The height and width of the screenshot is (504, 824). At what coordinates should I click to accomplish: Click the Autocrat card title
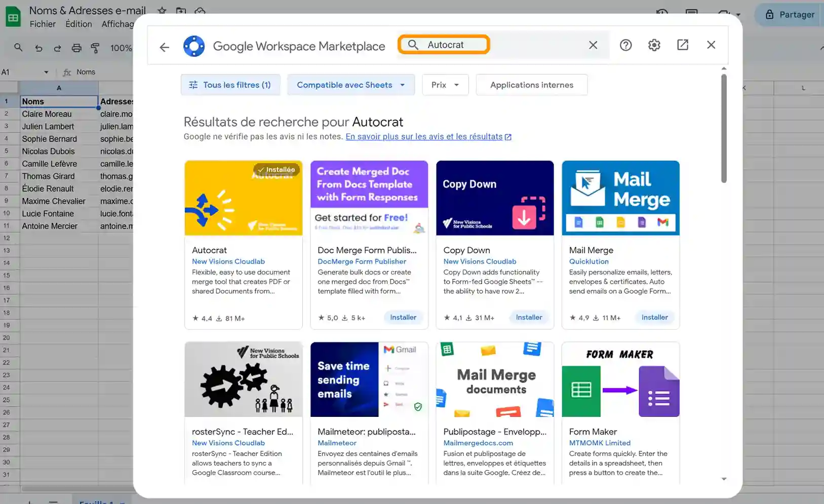tap(209, 250)
